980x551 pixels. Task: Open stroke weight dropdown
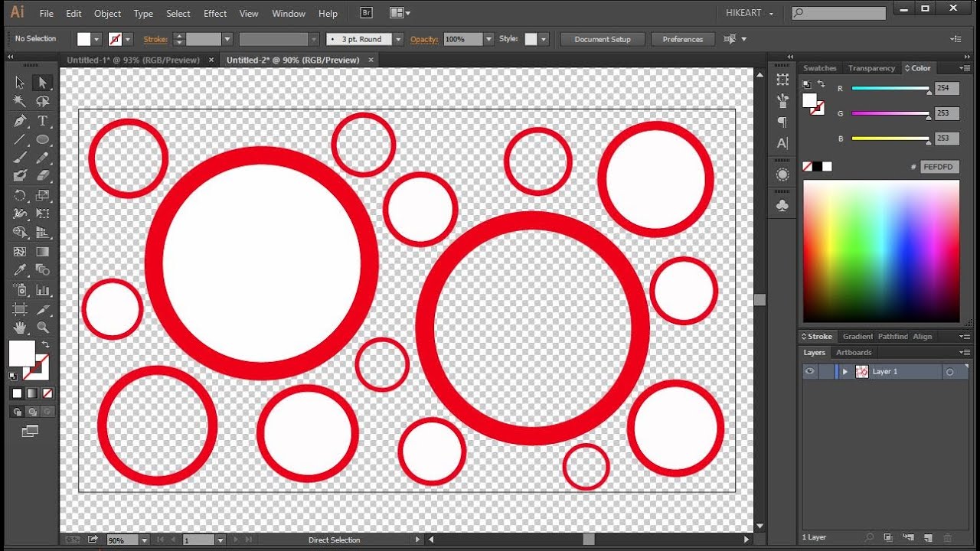227,39
